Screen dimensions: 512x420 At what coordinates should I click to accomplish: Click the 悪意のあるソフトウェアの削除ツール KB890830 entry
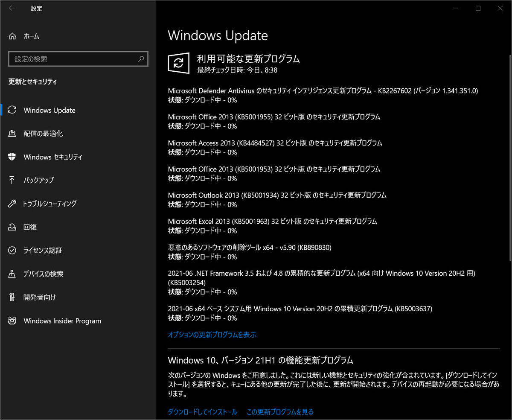250,252
